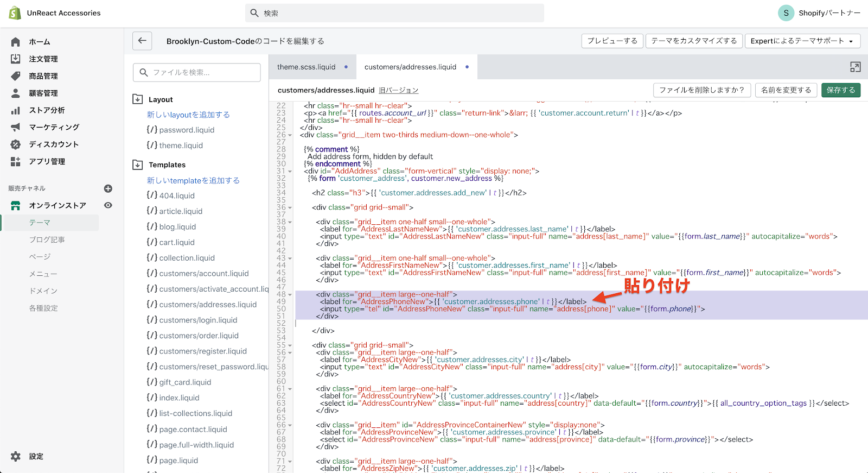Click the S user avatar
Screen dimensions: 868x473
click(786, 13)
